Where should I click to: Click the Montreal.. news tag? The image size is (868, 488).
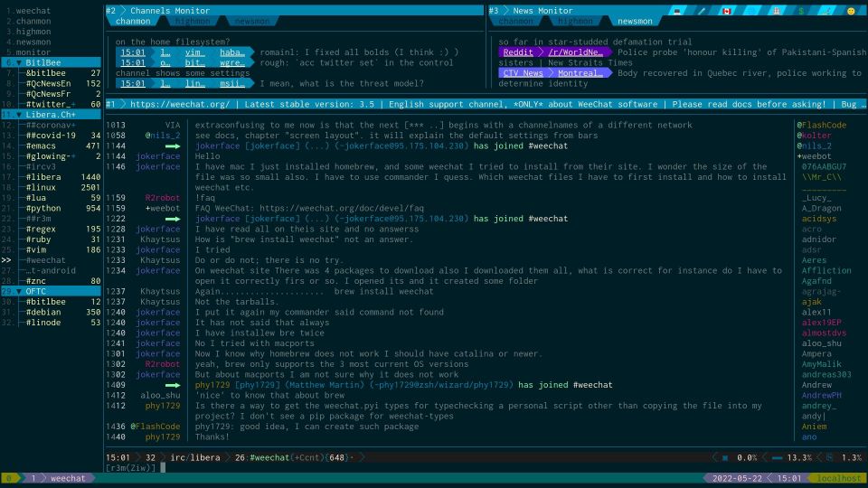[x=580, y=73]
